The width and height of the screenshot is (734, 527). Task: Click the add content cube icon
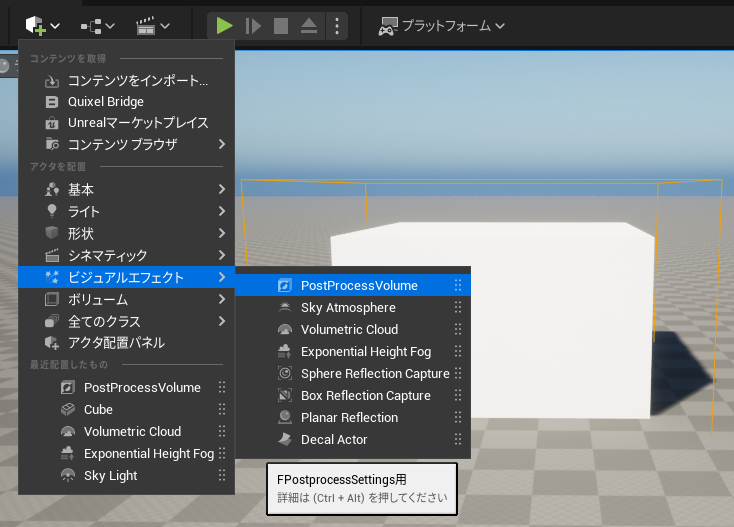point(35,25)
